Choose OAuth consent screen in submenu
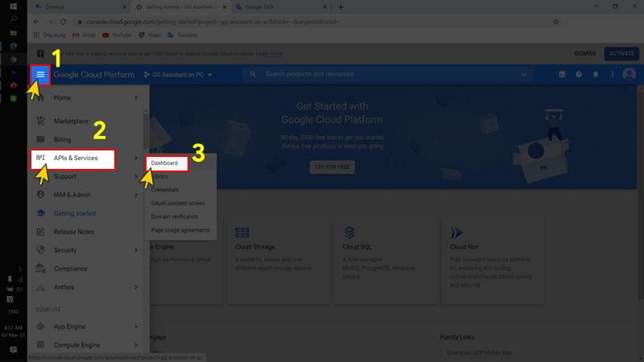 click(177, 204)
